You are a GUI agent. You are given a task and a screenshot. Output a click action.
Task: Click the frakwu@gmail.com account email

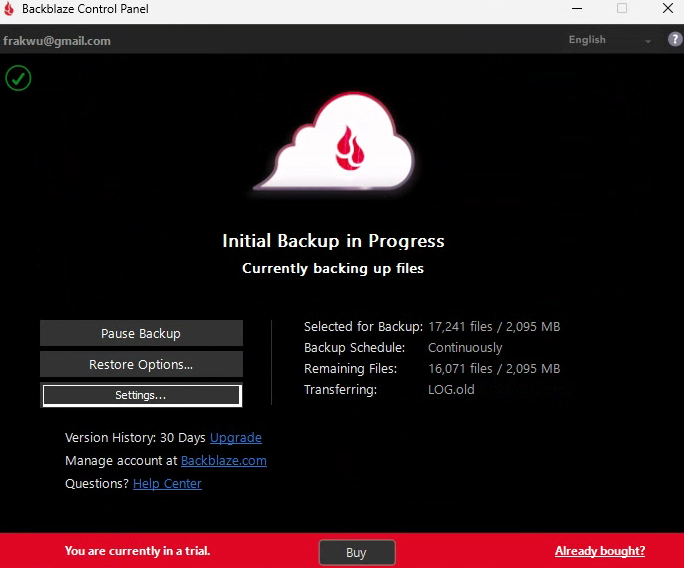click(x=57, y=41)
